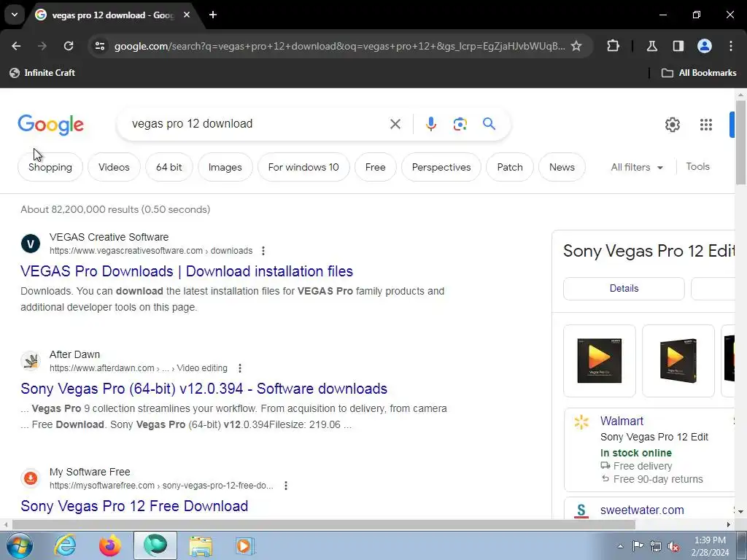Click the horizontal page scrollbar

coord(323,525)
